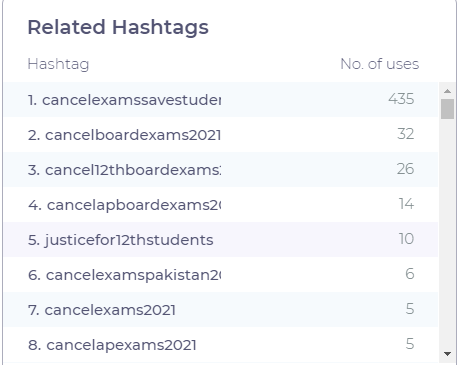Open the cancelapboardexams hashtag row
Viewport: 458px width, 365px height.
pos(221,205)
